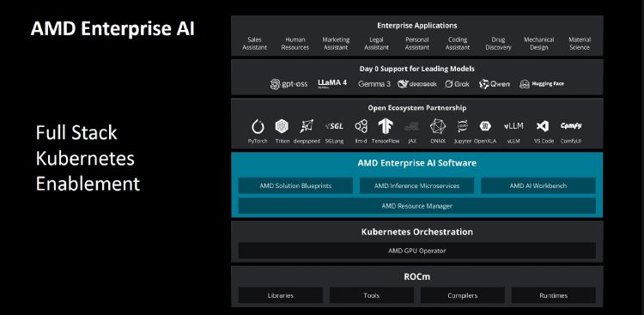This screenshot has width=644, height=315.
Task: Click the JAX logo icon
Action: tap(411, 126)
